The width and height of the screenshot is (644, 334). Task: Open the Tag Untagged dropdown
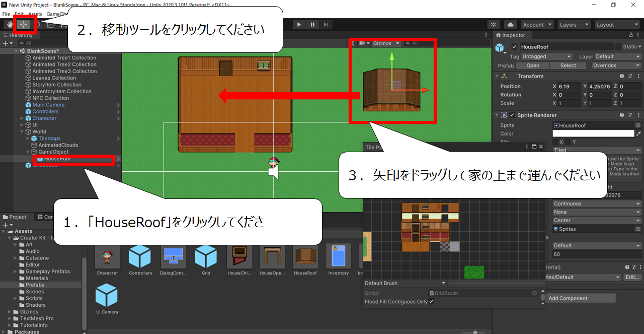coord(547,57)
